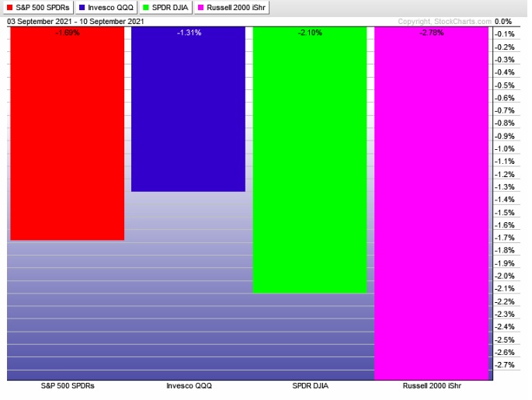
Task: Click the -2.1% axis tick label
Action: [505, 289]
